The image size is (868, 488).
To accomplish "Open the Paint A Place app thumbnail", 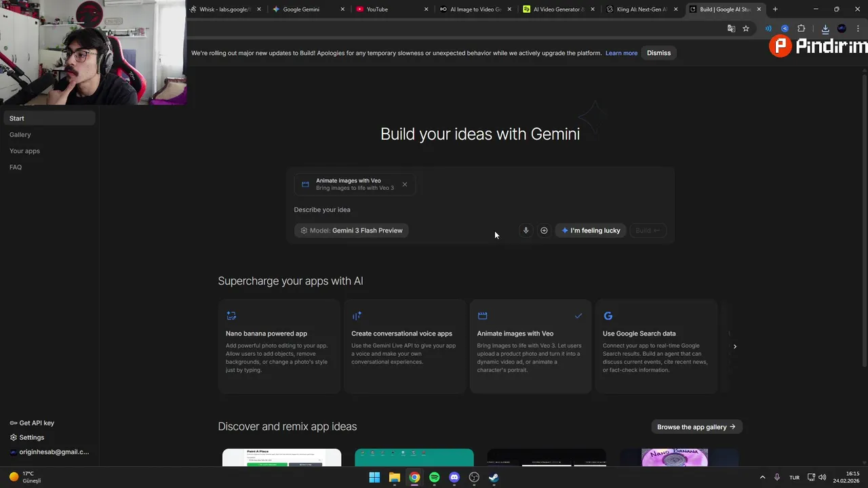I will pos(281,457).
